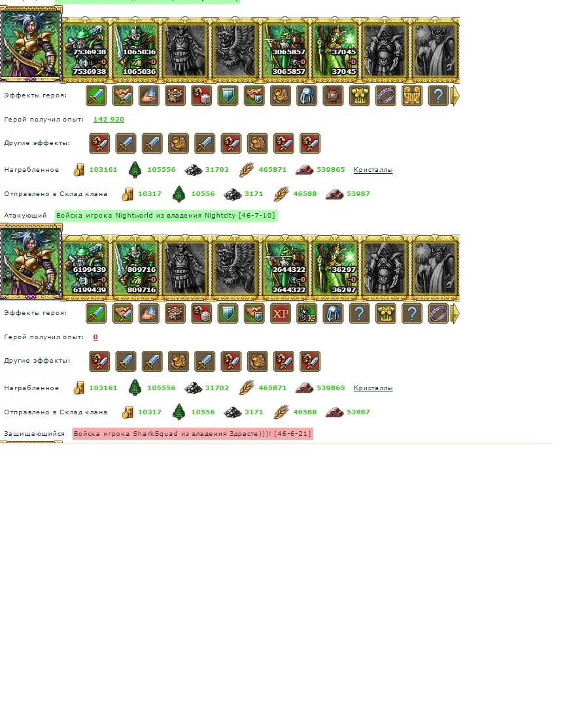Click the red XP hero effect icon
Screen dimensions: 565x728
[280, 314]
